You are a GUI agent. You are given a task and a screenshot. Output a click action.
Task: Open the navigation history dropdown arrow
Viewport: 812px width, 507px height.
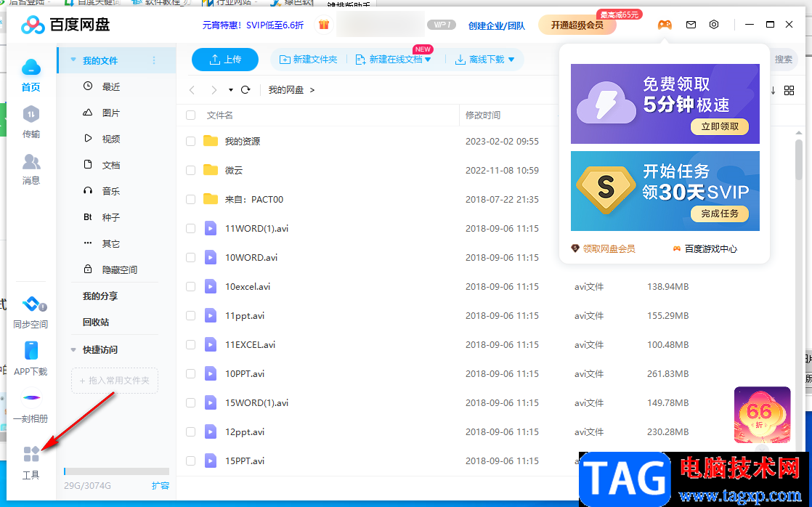[x=230, y=90]
